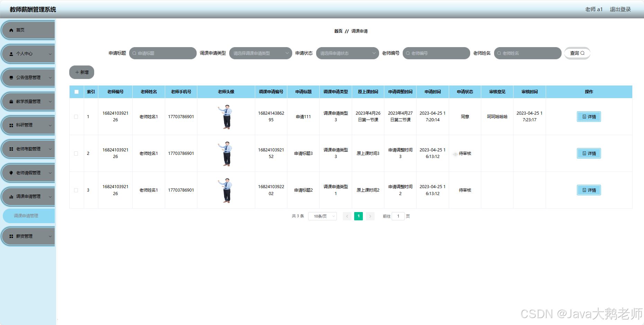The width and height of the screenshot is (644, 325).
Task: Click the grid icon beside 科研管理
Action: click(x=11, y=125)
